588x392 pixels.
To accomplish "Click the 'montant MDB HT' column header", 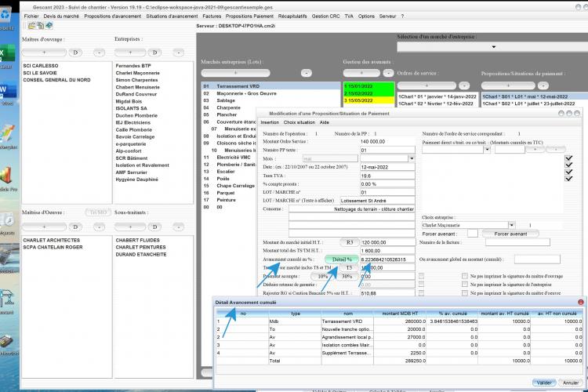I will coord(400,314).
